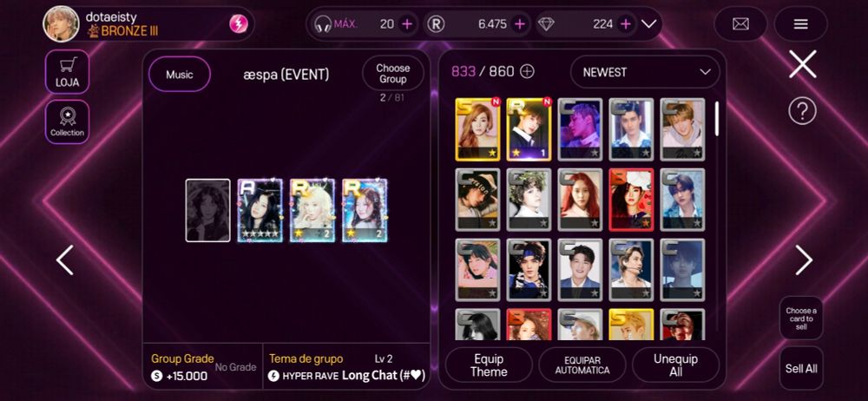Go to next group with right arrow
The height and width of the screenshot is (401, 868).
pyautogui.click(x=804, y=260)
